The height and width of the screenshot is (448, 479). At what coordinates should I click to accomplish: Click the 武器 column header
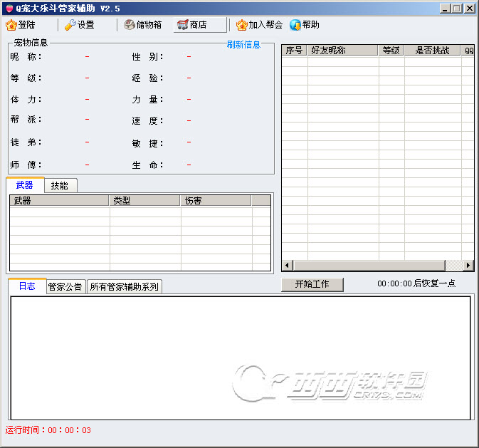point(59,201)
